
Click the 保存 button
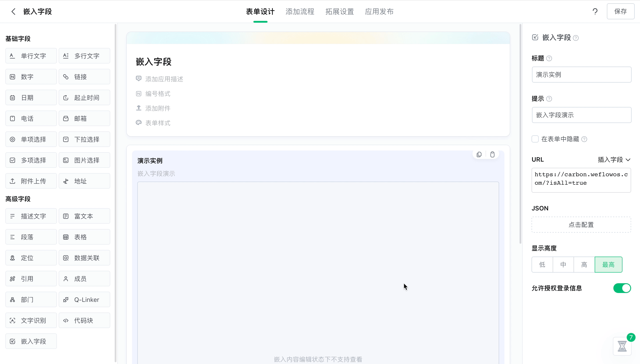click(x=620, y=11)
